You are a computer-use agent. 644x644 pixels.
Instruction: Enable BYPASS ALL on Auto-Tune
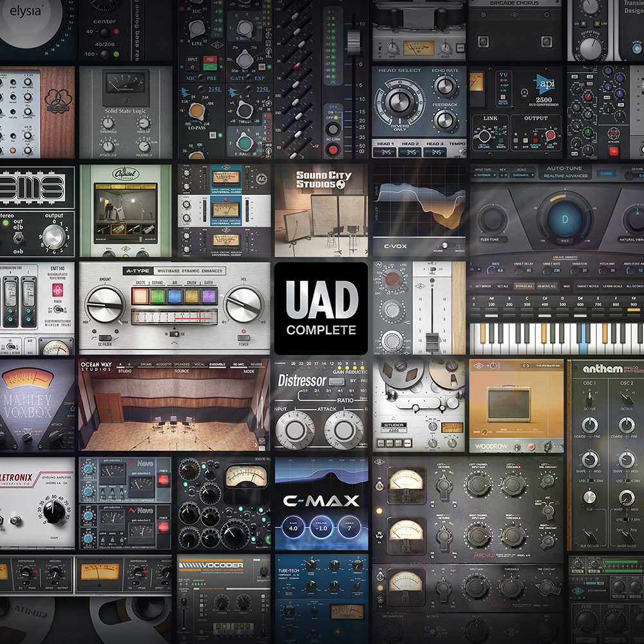click(x=524, y=286)
